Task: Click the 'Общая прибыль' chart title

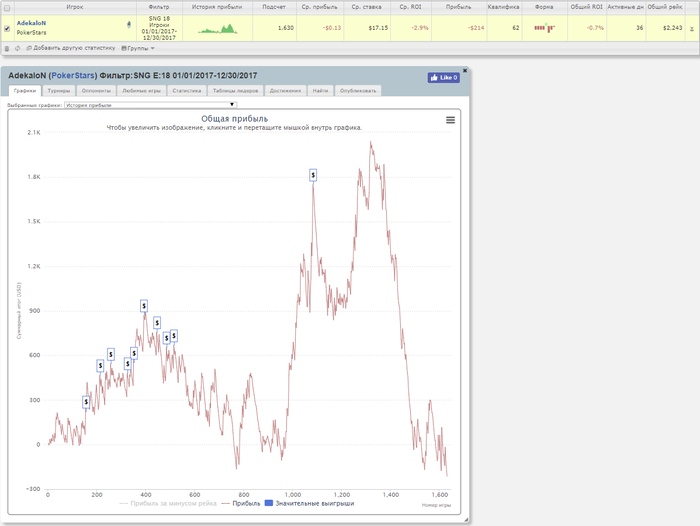Action: click(x=234, y=119)
